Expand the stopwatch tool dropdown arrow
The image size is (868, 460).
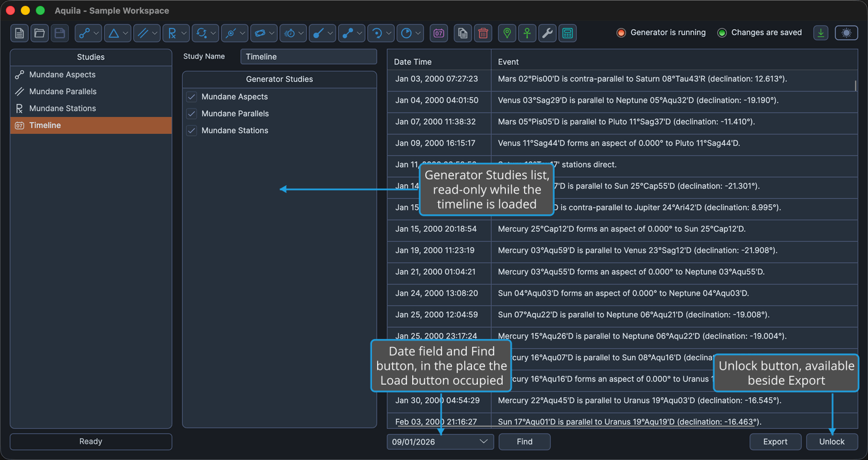[302, 33]
